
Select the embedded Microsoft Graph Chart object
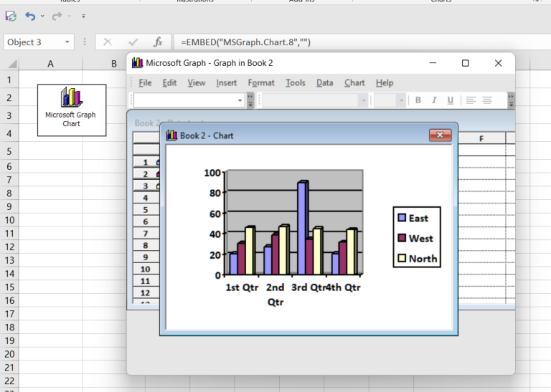point(72,110)
